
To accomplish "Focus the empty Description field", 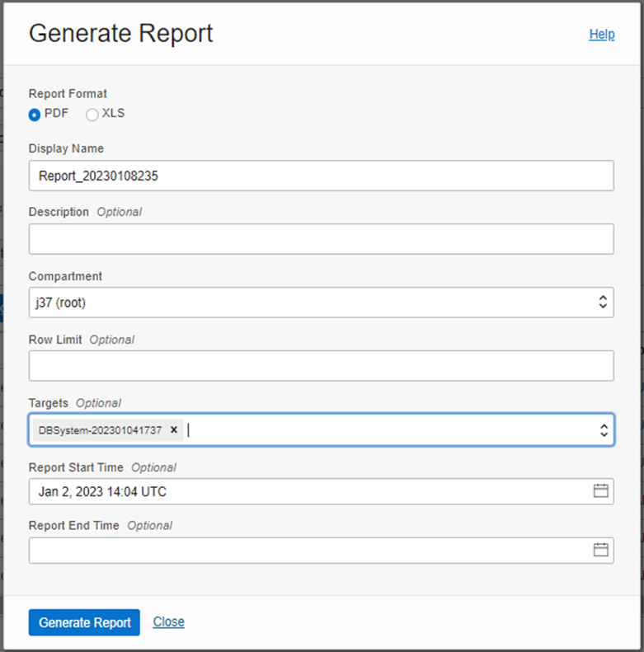I will coord(321,239).
